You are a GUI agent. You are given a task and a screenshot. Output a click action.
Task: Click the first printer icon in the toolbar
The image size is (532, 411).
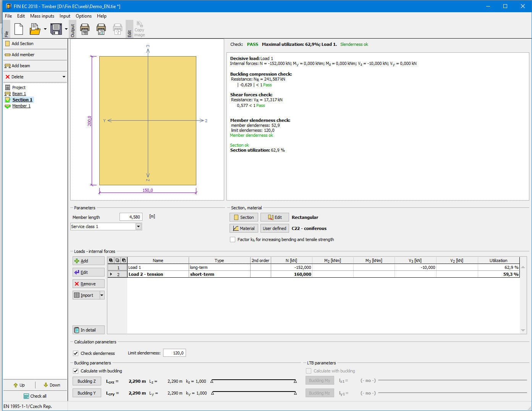click(85, 29)
